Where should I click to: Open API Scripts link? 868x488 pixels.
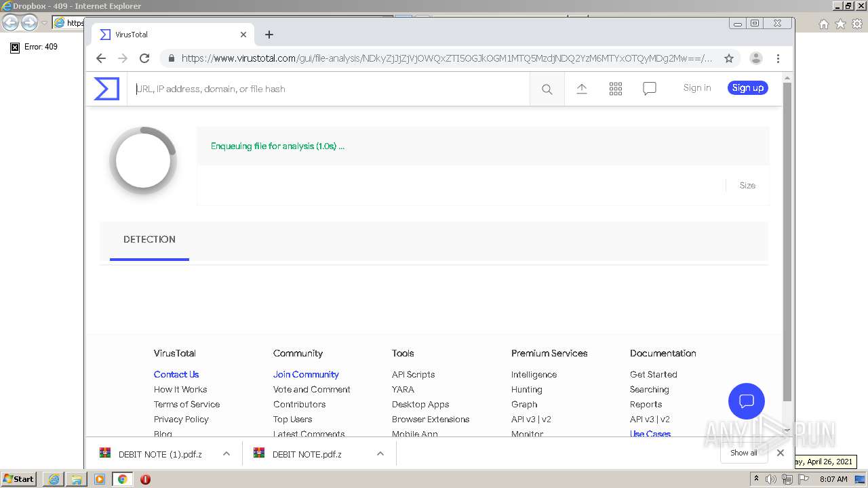413,375
